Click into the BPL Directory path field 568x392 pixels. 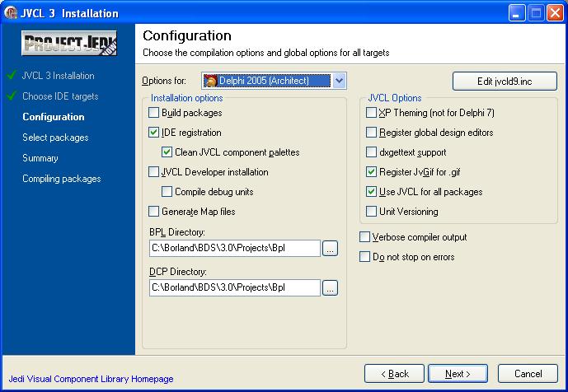pos(234,249)
